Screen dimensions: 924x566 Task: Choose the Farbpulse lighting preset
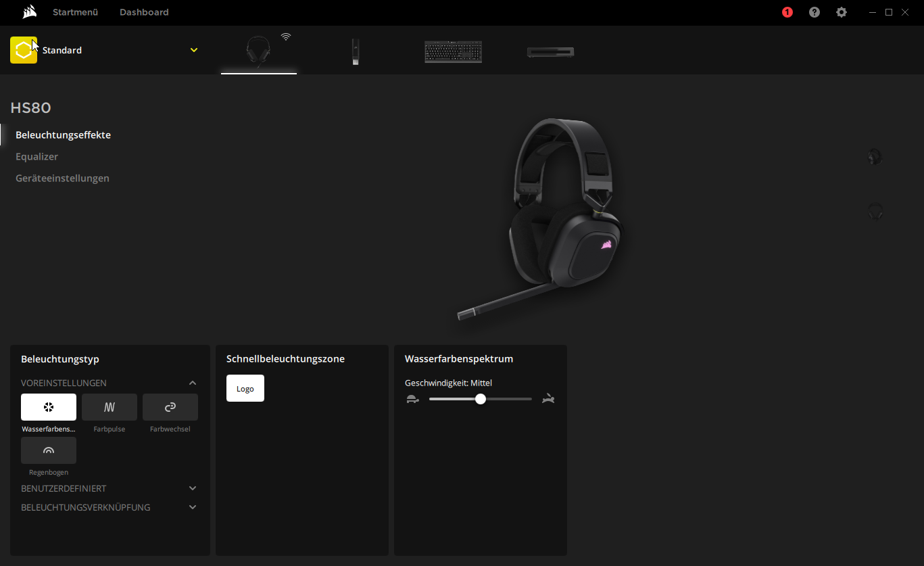pyautogui.click(x=110, y=407)
